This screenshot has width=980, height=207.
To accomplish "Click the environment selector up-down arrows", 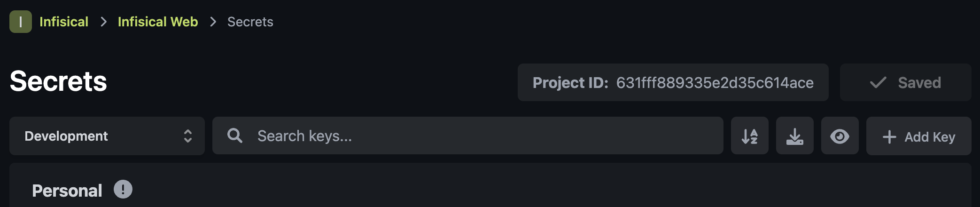I will 187,136.
